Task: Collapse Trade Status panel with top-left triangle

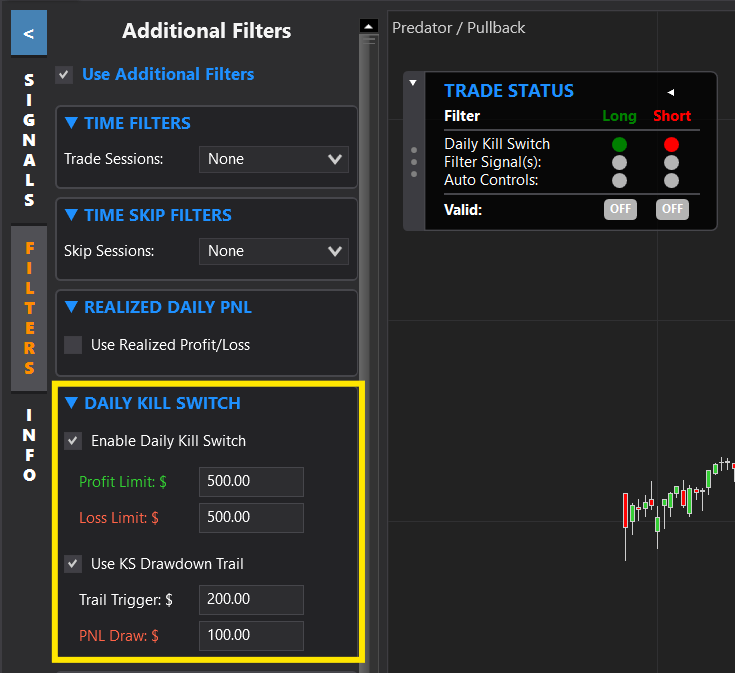Action: [x=413, y=83]
